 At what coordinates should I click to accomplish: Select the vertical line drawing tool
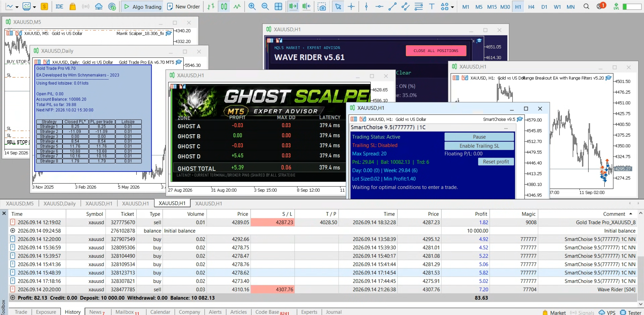coord(366,6)
